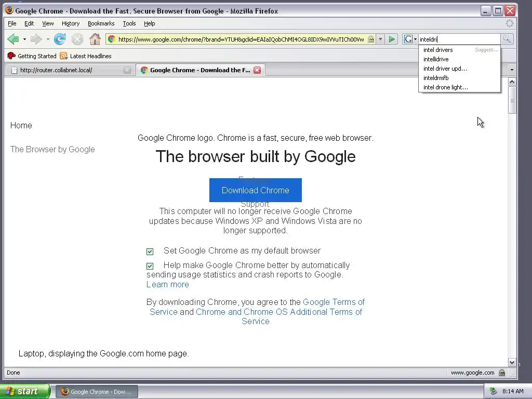Uncheck the usage statistics and crash reports checkbox
Screen dimensions: 532x399
tap(150, 266)
